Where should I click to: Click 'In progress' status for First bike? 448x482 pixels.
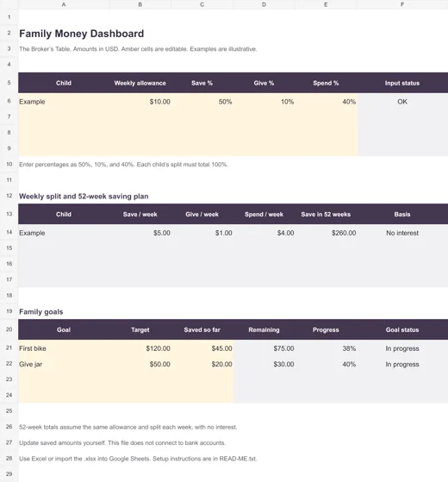(x=402, y=348)
